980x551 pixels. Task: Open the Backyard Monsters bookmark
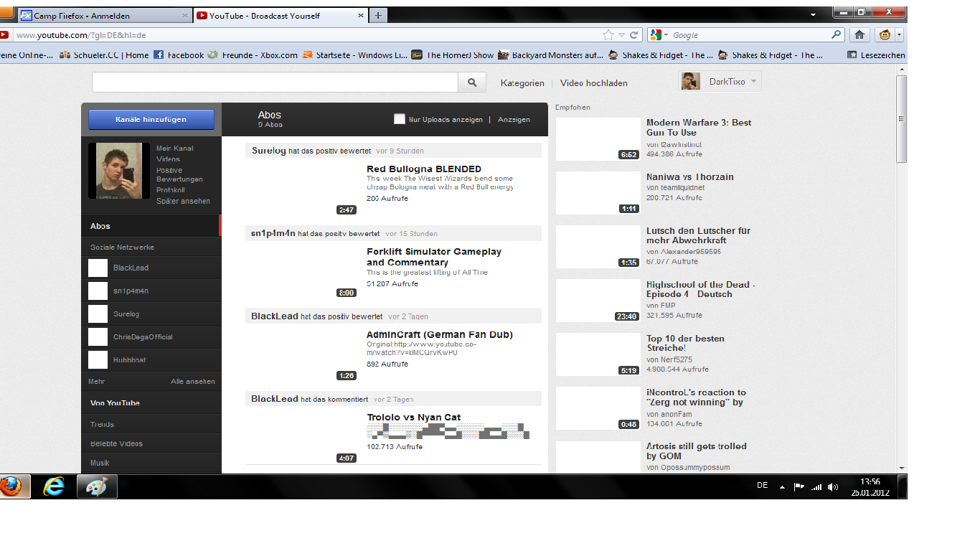tap(551, 55)
